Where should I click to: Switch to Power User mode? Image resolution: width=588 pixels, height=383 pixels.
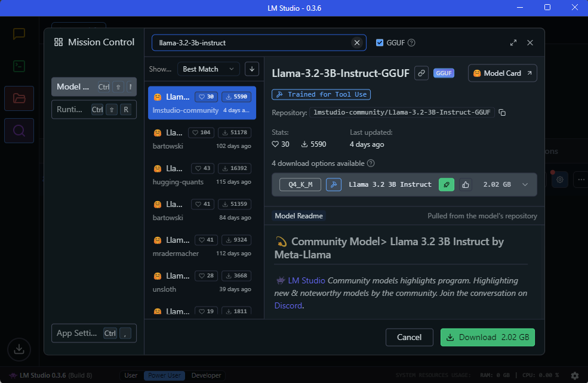pyautogui.click(x=164, y=375)
